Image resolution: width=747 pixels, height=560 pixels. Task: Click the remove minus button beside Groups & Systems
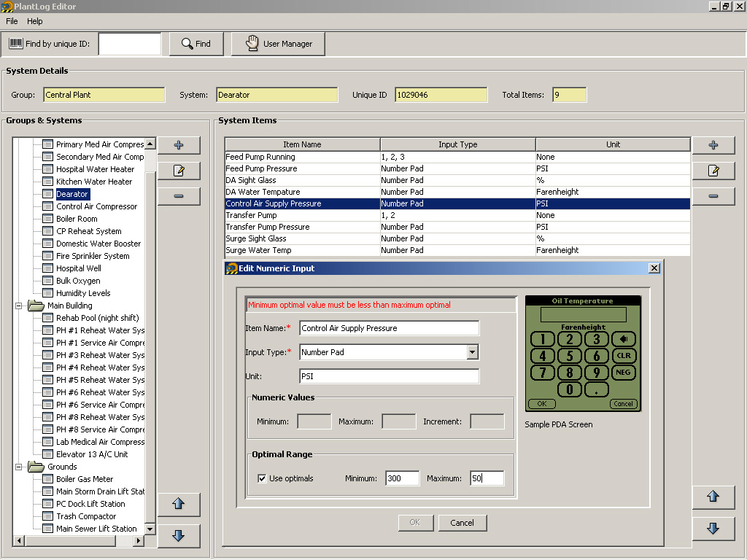click(x=179, y=196)
